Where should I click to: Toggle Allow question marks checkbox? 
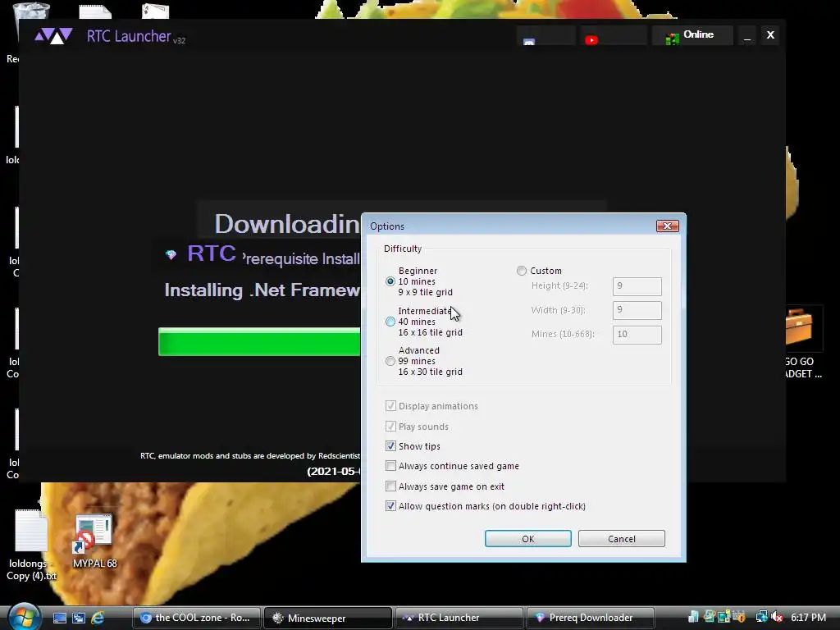390,506
